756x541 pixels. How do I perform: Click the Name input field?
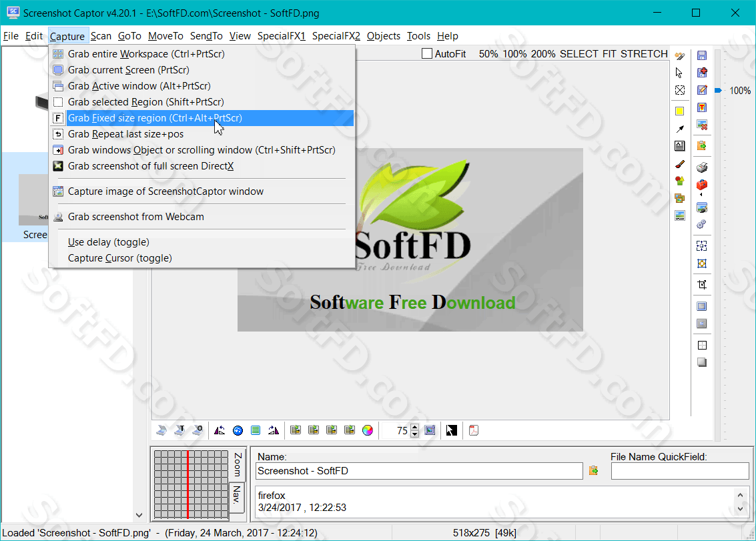[419, 471]
